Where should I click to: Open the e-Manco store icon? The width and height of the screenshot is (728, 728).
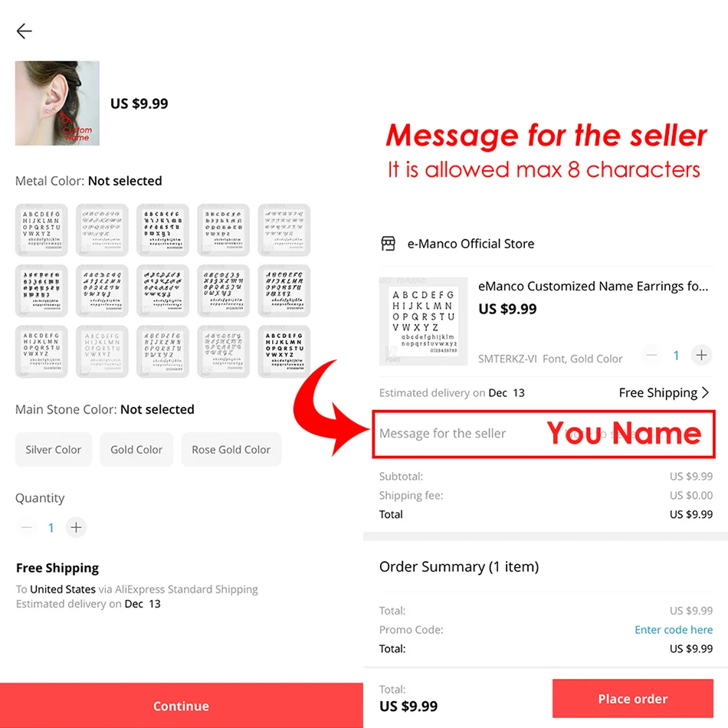(x=389, y=243)
